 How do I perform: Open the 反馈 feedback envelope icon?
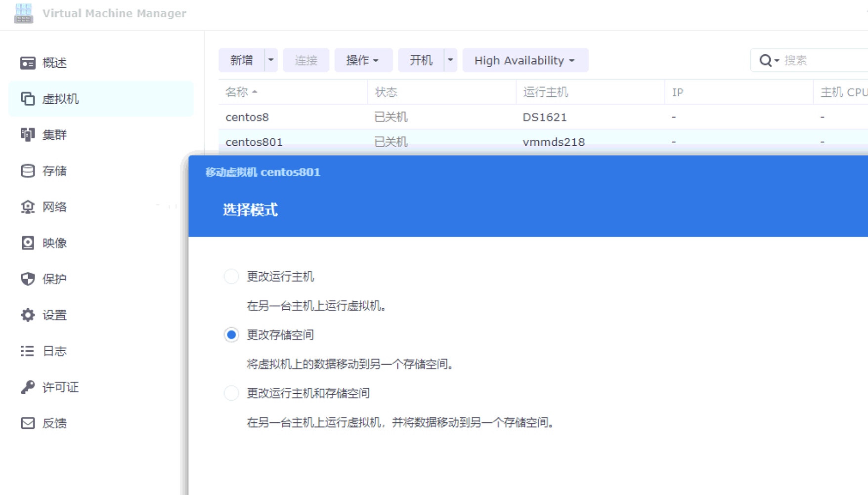(x=28, y=423)
